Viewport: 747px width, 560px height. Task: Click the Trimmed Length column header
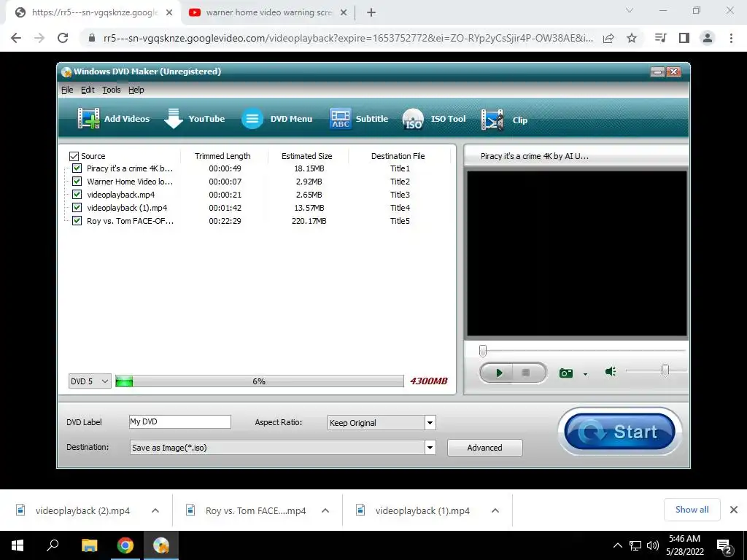222,156
